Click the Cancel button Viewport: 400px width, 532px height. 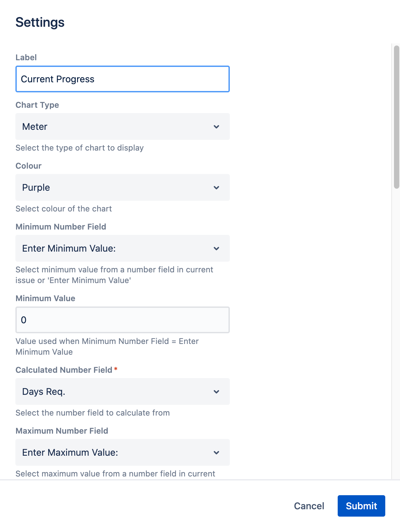(309, 506)
